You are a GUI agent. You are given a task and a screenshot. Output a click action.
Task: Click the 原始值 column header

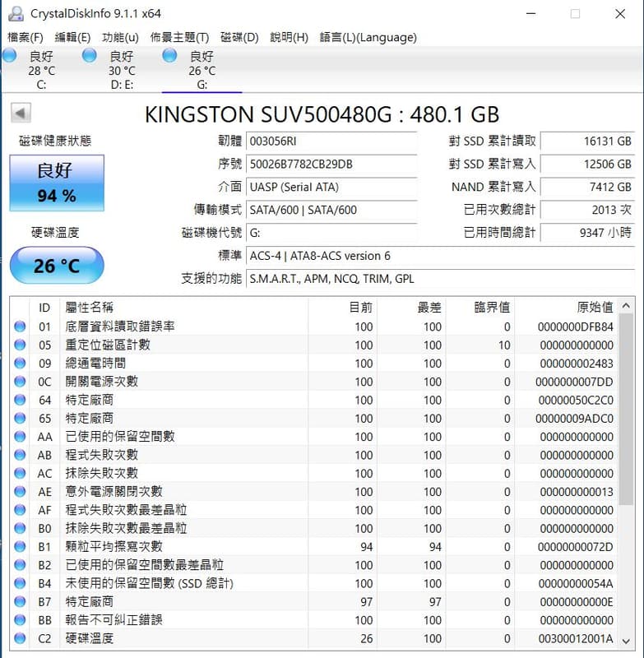[595, 307]
